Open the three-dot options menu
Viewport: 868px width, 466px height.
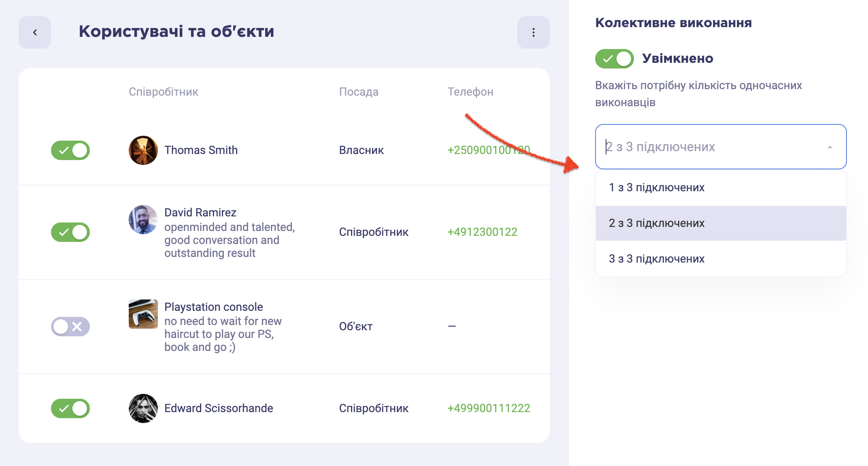pyautogui.click(x=533, y=32)
